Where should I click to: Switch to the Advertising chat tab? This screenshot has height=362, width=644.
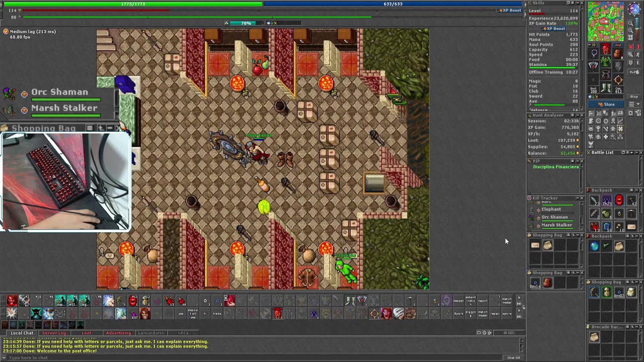[x=118, y=333]
